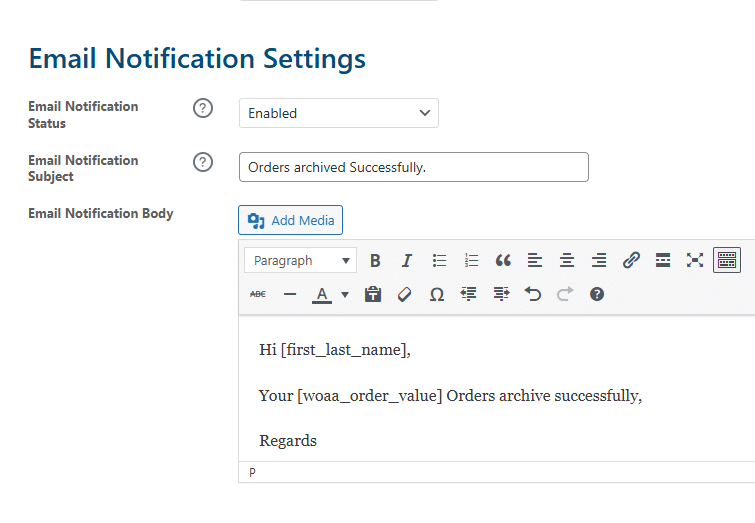755x523 pixels.
Task: Insert a bulleted list
Action: pos(439,261)
